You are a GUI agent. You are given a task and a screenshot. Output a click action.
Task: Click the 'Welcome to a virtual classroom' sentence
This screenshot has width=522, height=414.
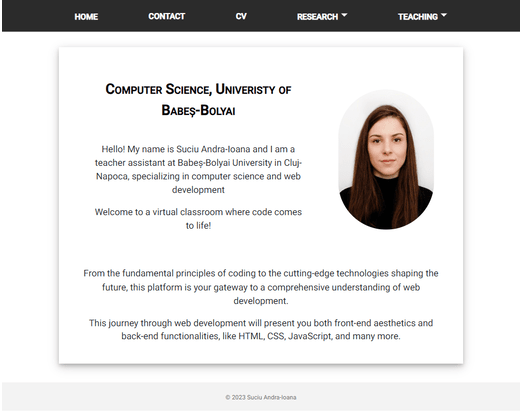(x=198, y=219)
